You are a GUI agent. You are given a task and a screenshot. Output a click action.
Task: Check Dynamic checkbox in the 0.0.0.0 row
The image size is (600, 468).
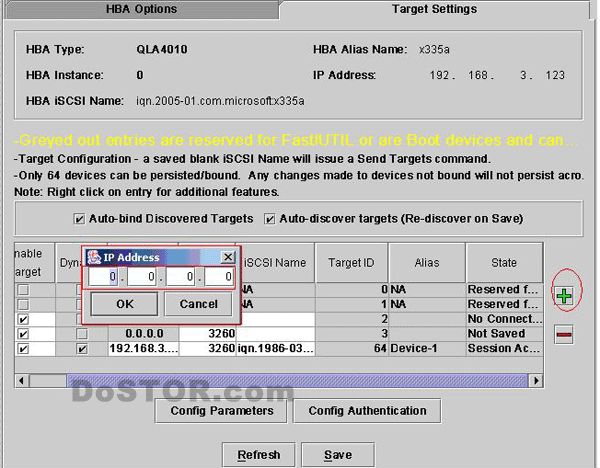82,333
